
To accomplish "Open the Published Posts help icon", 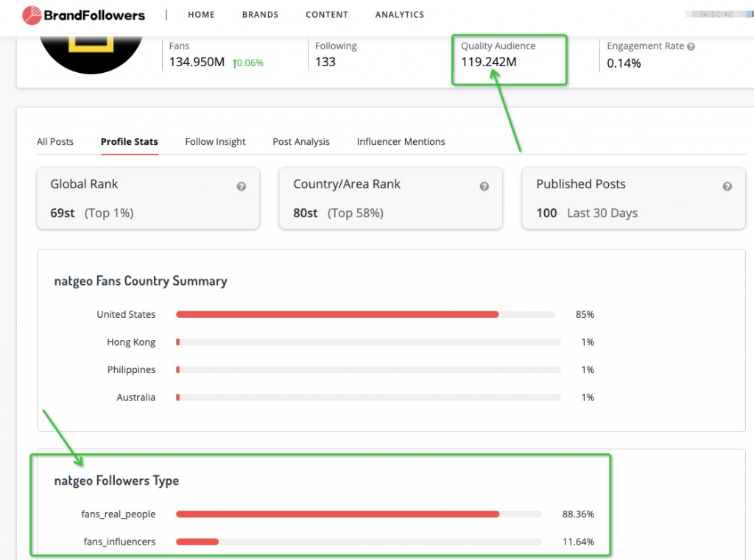I will [727, 186].
